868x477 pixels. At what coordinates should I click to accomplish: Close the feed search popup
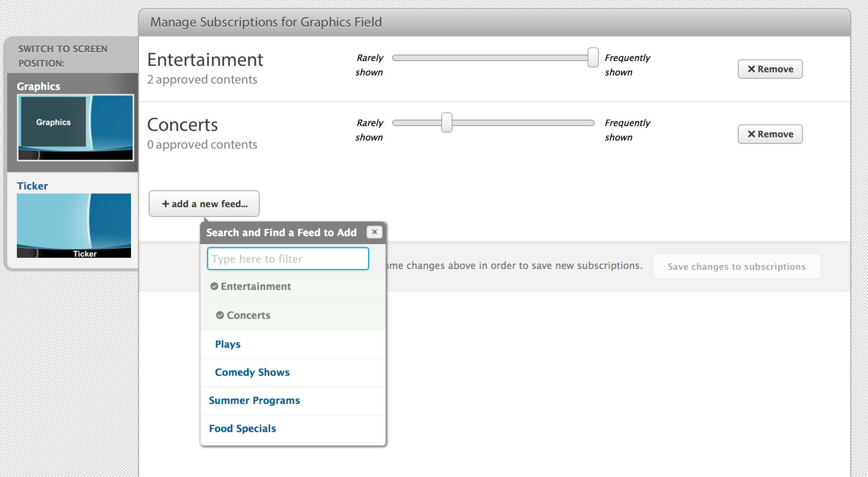374,232
